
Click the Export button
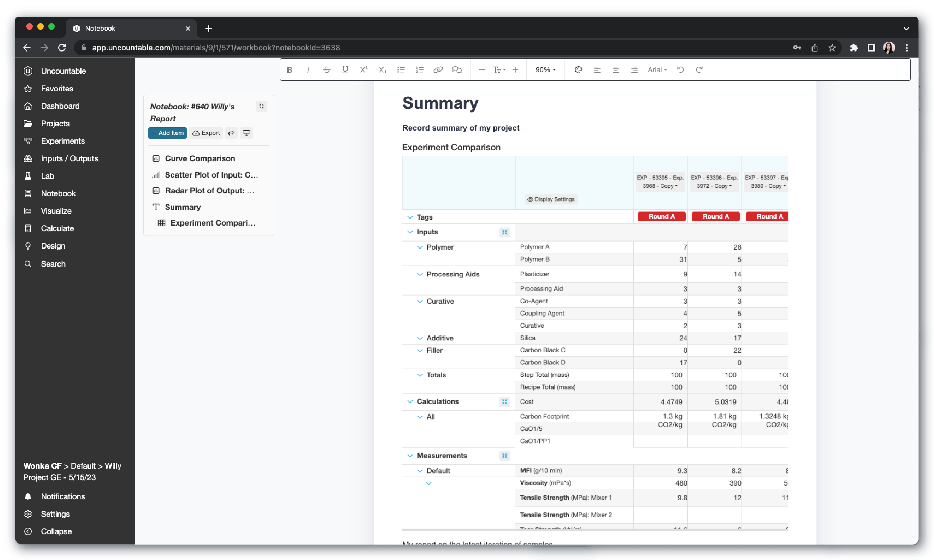(206, 133)
